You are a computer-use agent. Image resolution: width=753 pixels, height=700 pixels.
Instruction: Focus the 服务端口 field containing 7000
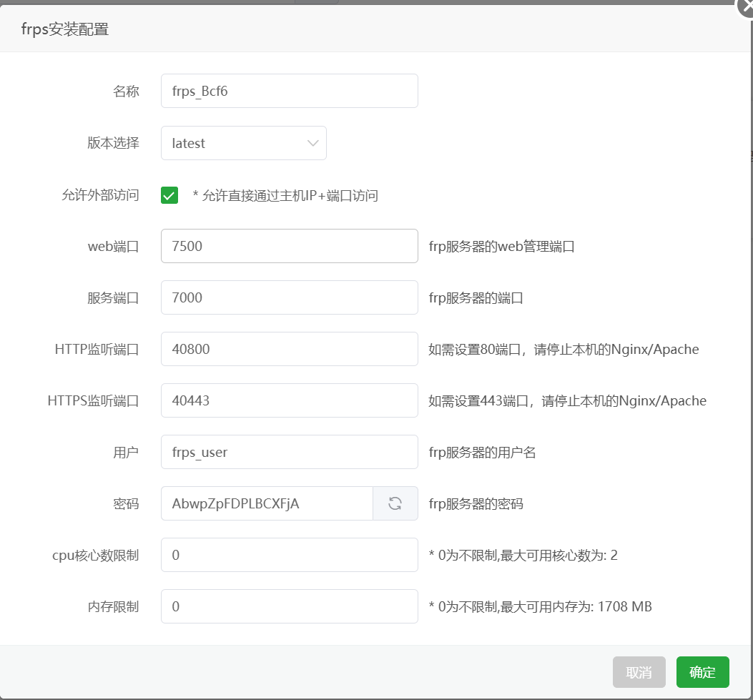[x=289, y=297]
